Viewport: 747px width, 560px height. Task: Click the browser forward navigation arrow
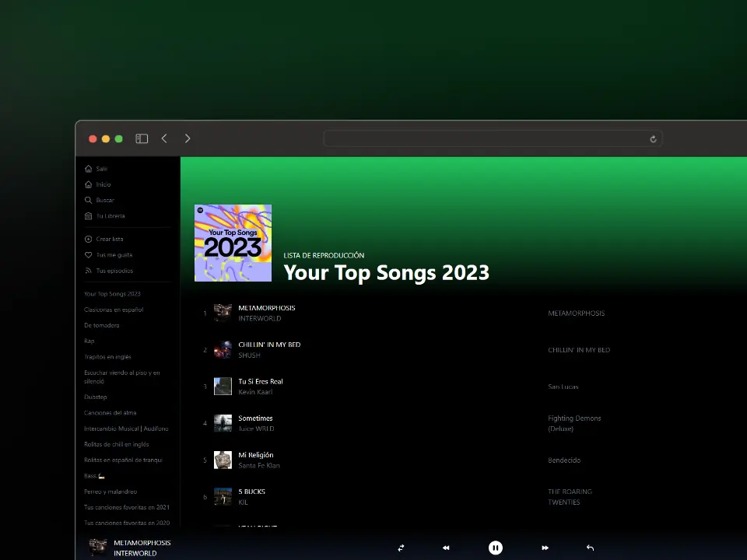click(188, 138)
